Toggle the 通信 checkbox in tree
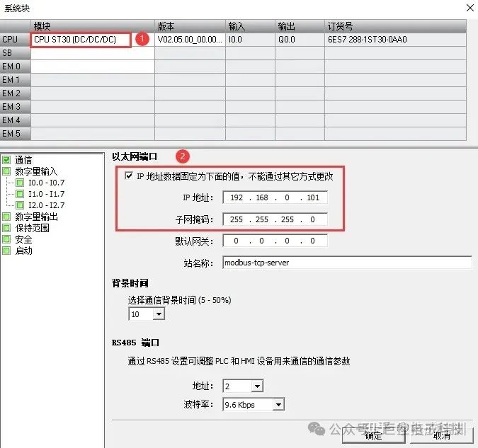The image size is (478, 448). tap(6, 160)
